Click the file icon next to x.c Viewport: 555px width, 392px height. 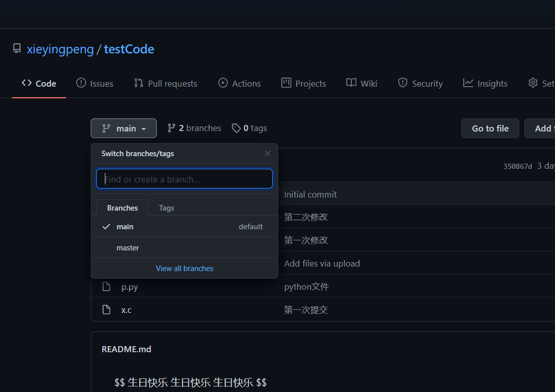click(x=106, y=309)
